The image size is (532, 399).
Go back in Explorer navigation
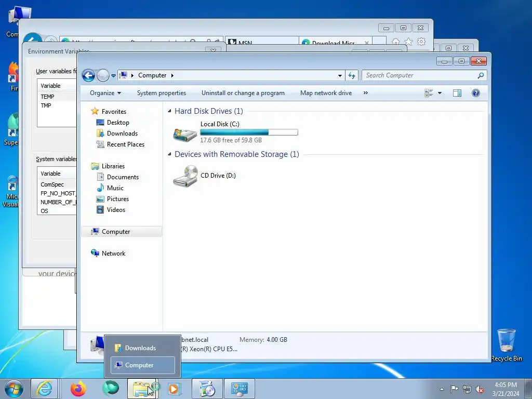pos(88,75)
